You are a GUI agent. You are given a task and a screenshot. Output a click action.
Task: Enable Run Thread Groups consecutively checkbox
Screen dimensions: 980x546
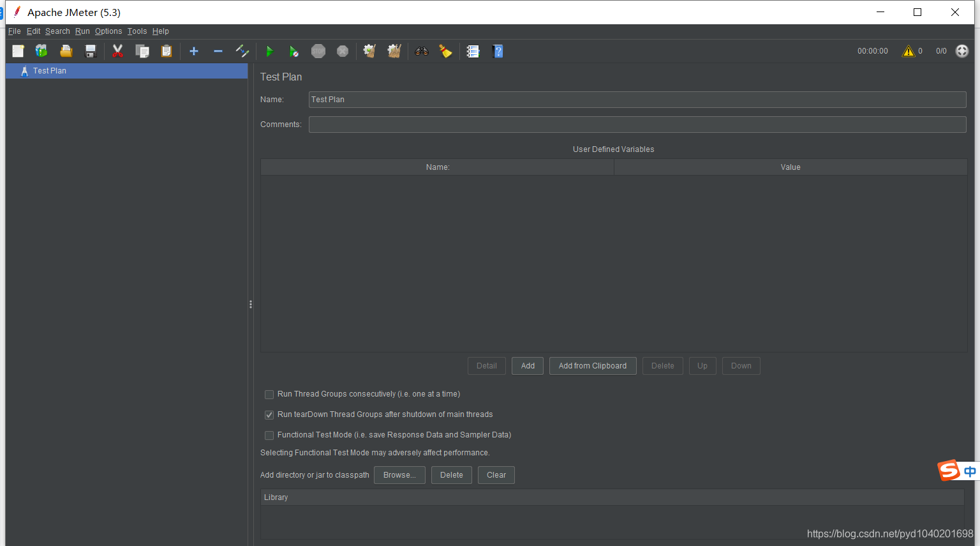[x=269, y=395]
